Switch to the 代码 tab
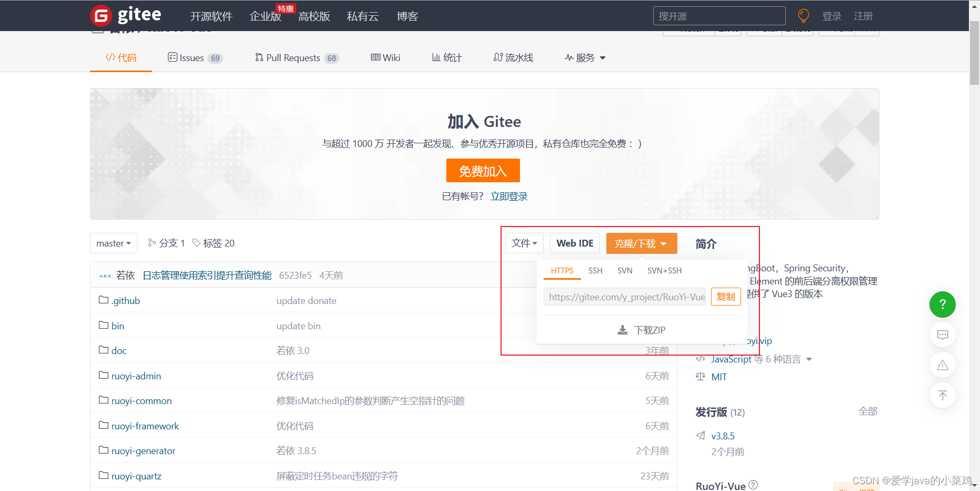The height and width of the screenshot is (491, 980). [x=121, y=57]
